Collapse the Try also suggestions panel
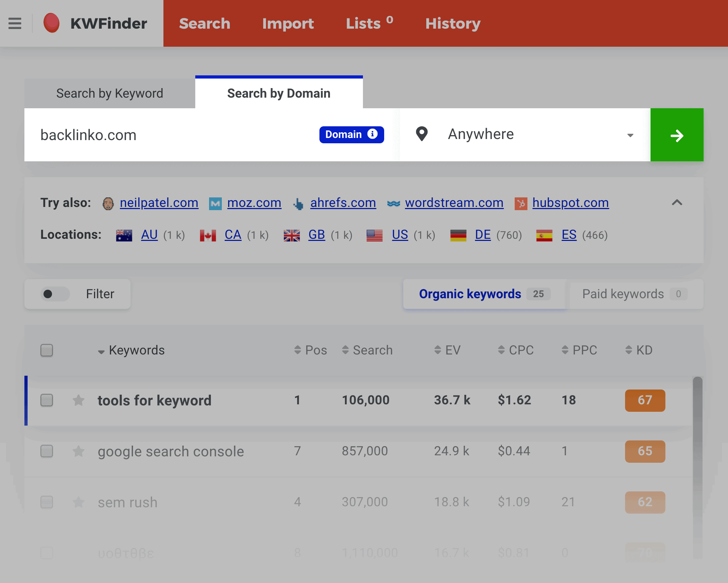This screenshot has width=728, height=583. (x=677, y=203)
